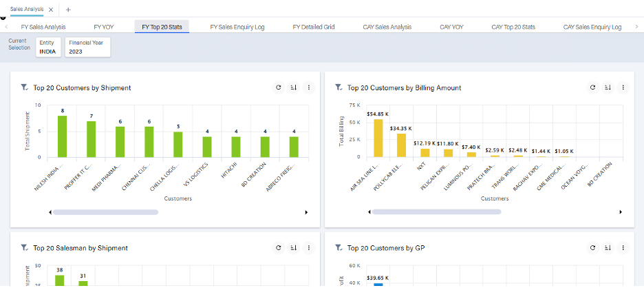The height and width of the screenshot is (288, 644).
Task: Click filter icon of Salesman by Shipment
Action: pos(24,247)
